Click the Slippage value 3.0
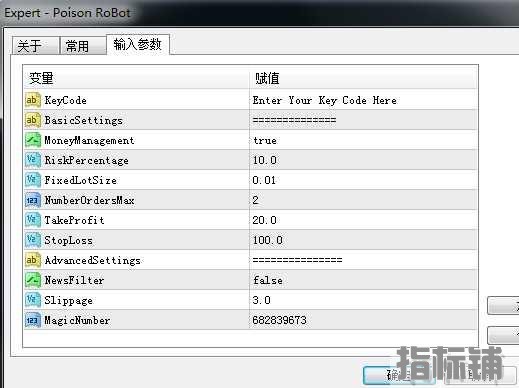This screenshot has width=519, height=388. pyautogui.click(x=261, y=300)
